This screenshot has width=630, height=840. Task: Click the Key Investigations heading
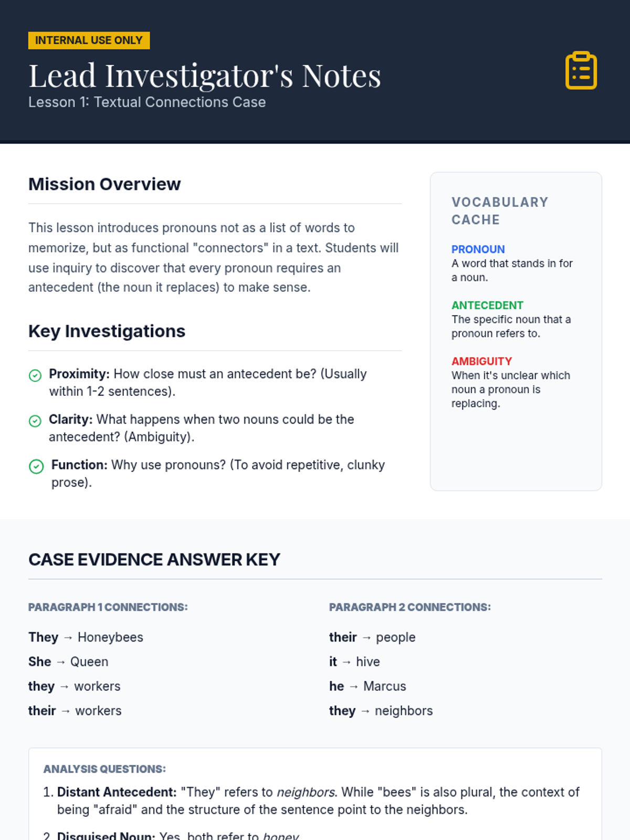tap(107, 331)
